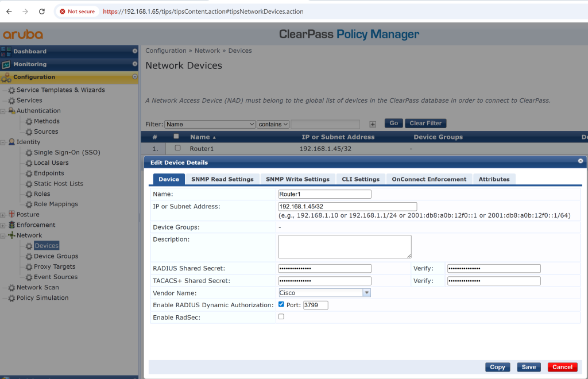The width and height of the screenshot is (588, 379).
Task: Select the Router1 row checkbox
Action: [x=177, y=148]
